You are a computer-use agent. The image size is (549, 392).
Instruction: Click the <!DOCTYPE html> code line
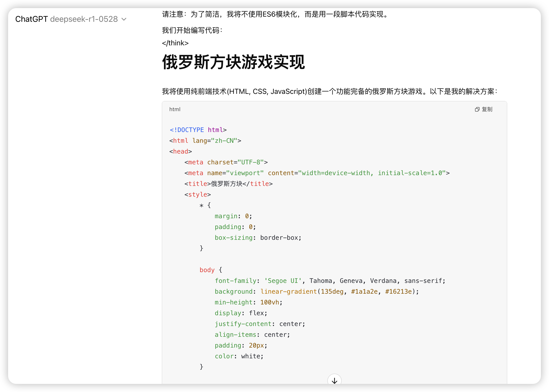point(198,130)
